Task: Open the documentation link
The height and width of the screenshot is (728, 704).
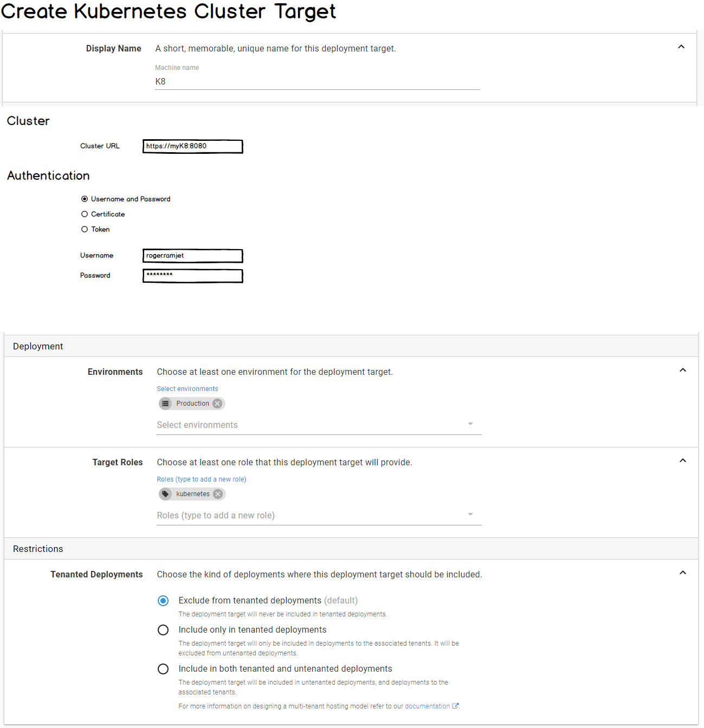Action: 428,706
